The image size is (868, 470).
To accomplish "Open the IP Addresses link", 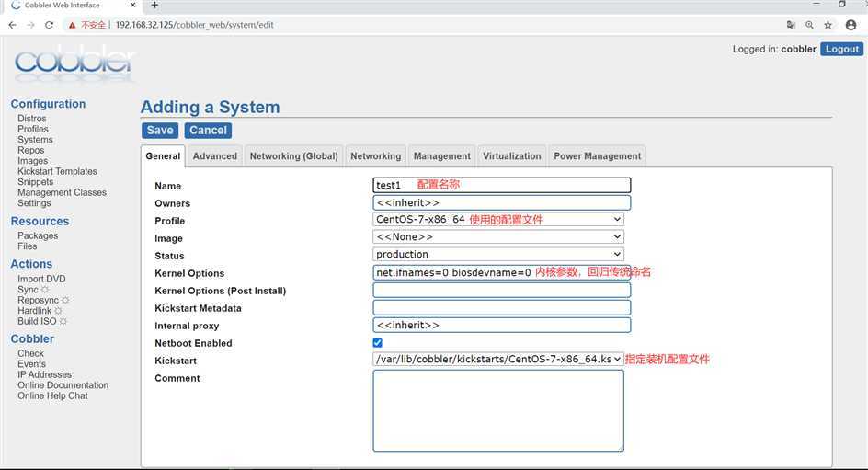I will 44,374.
